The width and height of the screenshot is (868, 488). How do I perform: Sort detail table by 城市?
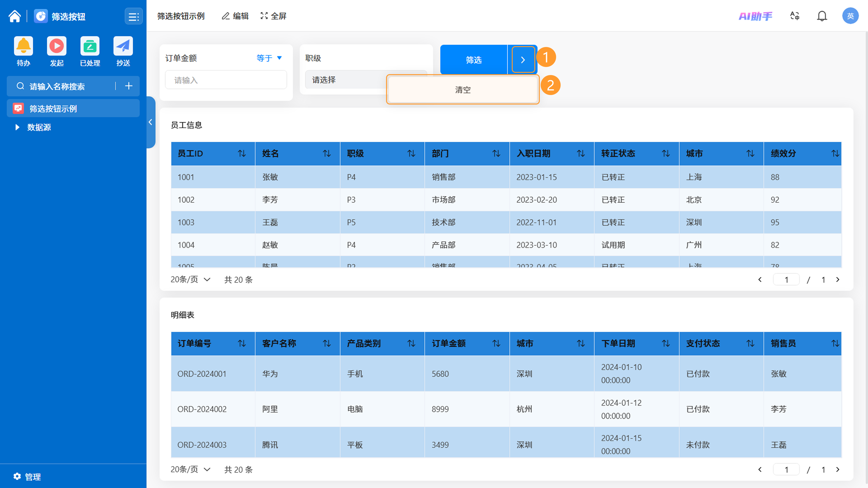pyautogui.click(x=580, y=343)
